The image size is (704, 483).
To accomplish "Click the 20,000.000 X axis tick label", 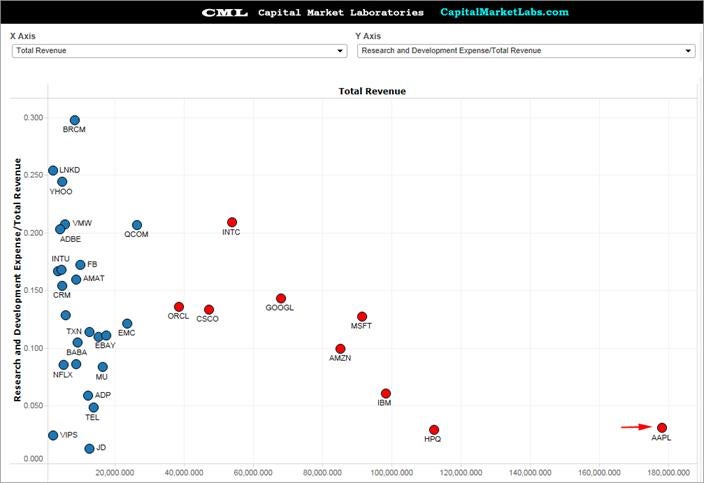I will coord(115,473).
